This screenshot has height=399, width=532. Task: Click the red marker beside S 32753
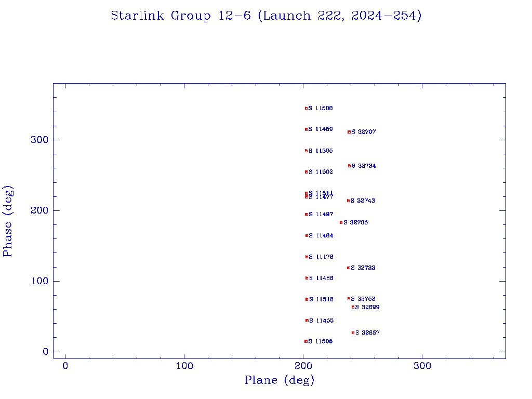349,299
